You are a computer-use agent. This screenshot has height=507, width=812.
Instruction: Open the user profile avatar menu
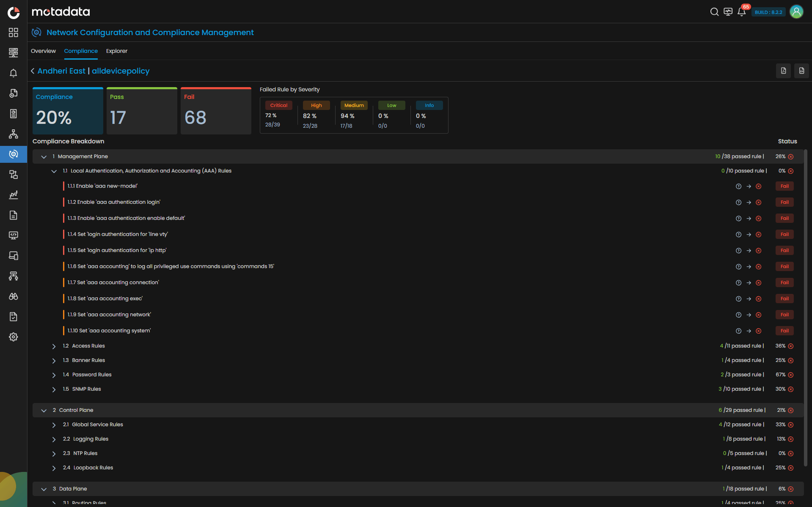[x=796, y=12]
